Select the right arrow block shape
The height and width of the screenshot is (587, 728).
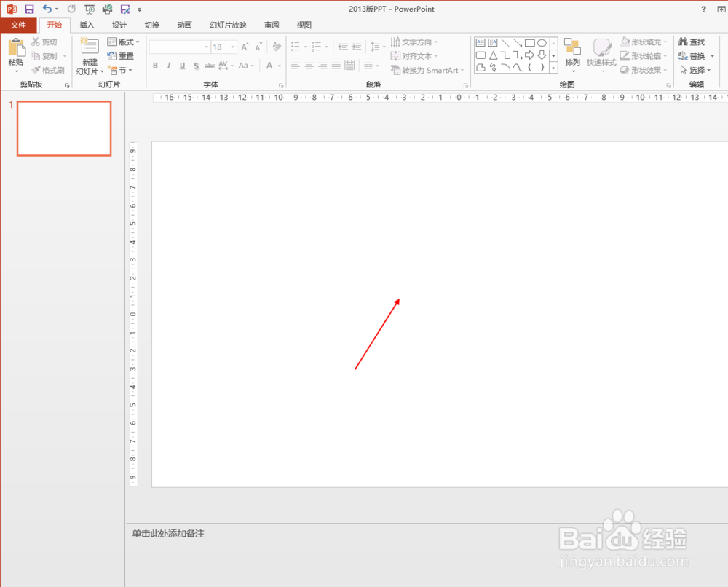coord(529,55)
